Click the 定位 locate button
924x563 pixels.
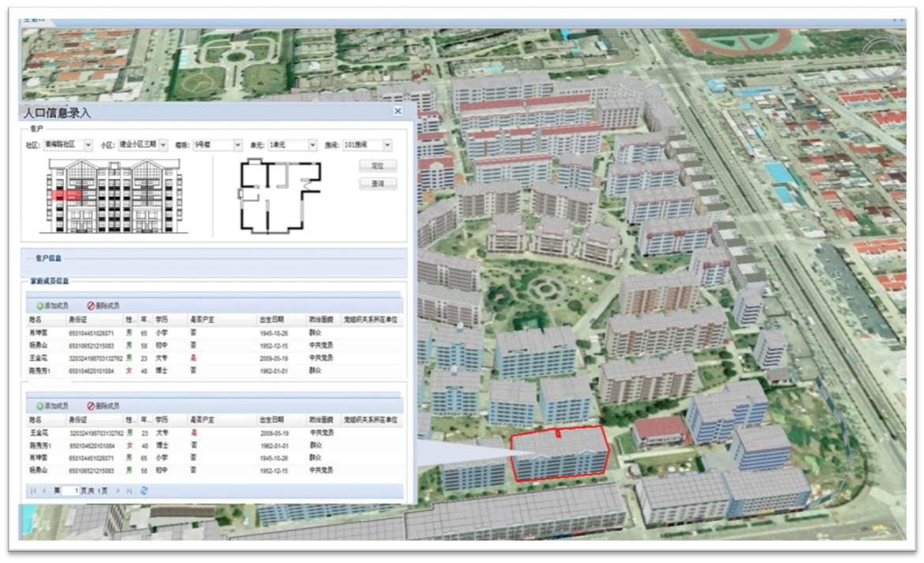coord(377,167)
